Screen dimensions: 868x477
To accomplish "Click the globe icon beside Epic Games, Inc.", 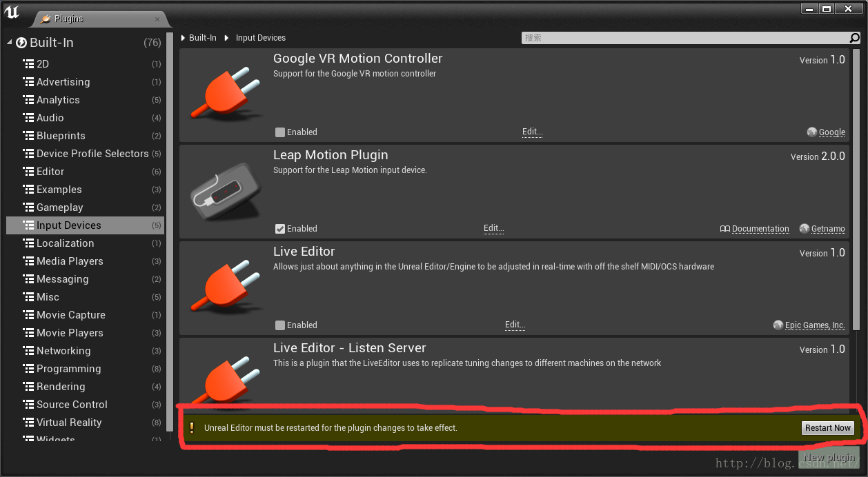I will [778, 325].
